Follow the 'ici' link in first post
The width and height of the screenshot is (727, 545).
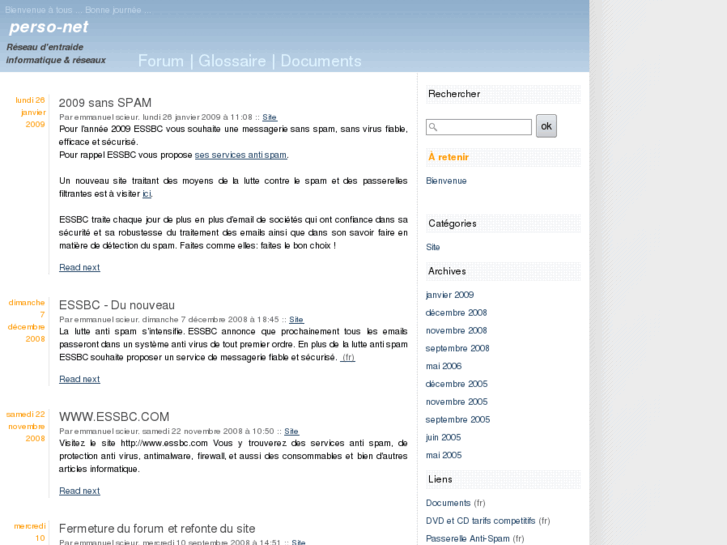point(147,194)
